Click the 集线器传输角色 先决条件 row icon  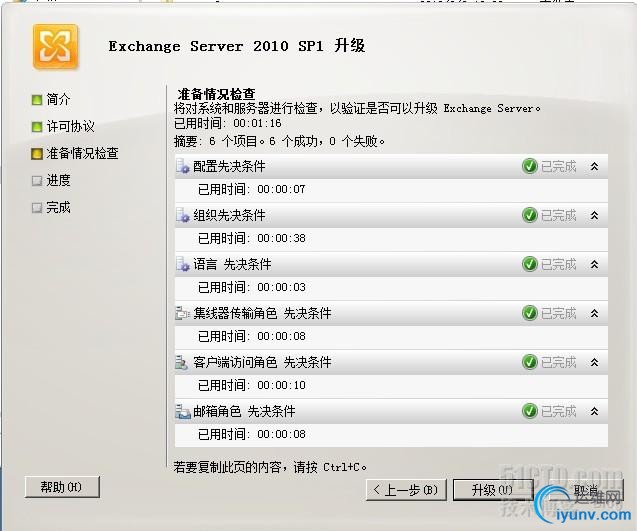click(183, 313)
